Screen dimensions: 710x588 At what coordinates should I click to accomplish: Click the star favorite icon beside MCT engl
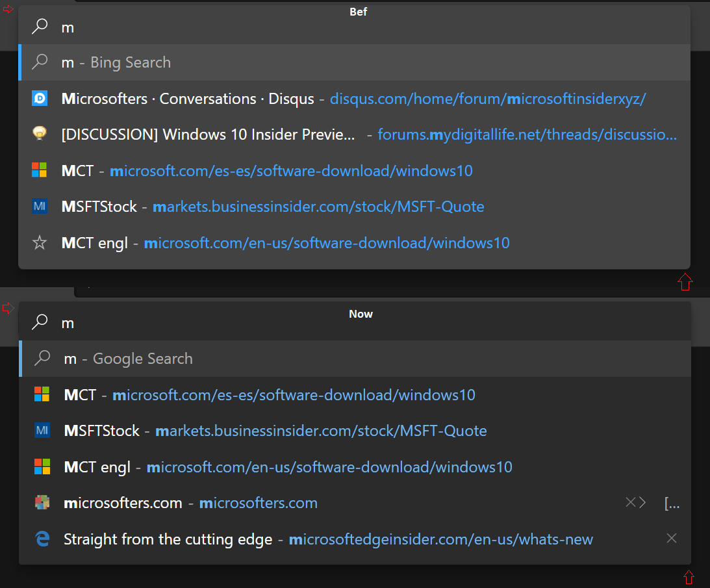click(x=40, y=242)
